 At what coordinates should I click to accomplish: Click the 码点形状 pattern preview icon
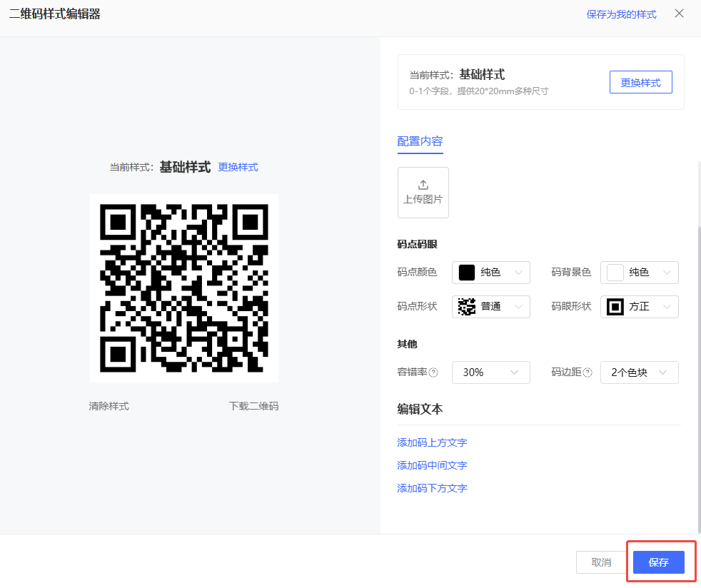tap(467, 307)
